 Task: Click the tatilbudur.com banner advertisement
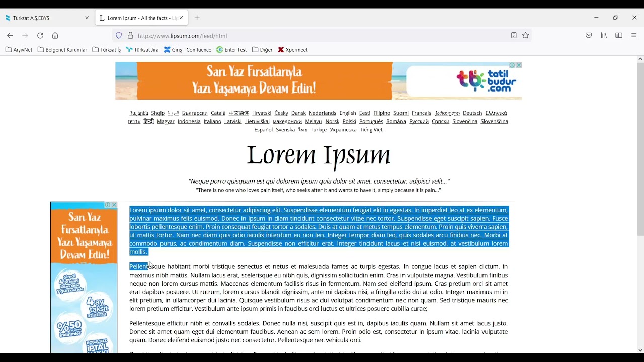coord(318,81)
